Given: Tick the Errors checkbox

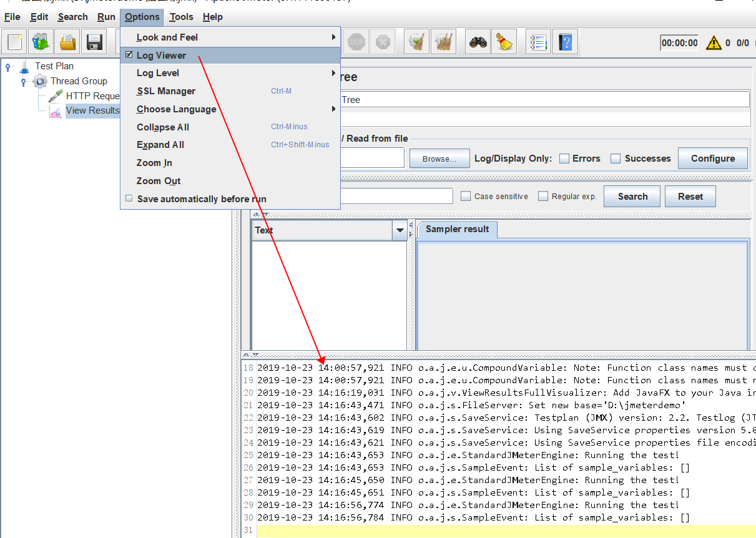Looking at the screenshot, I should click(564, 159).
